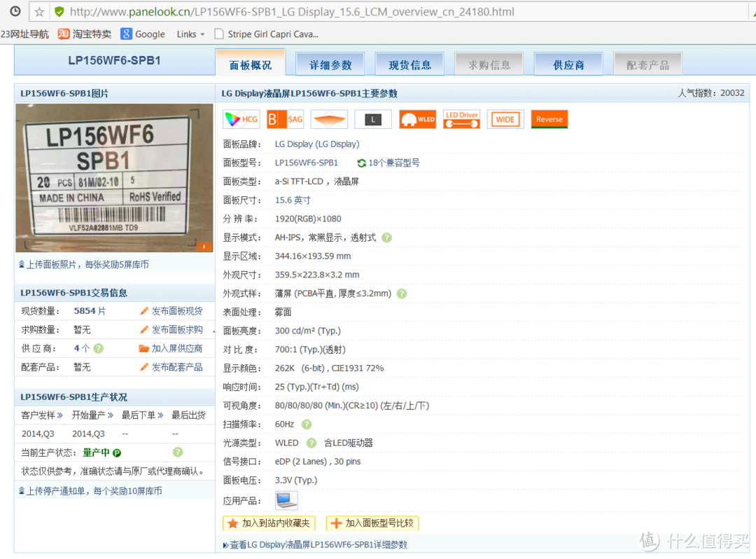Open the Google bookmark
The width and height of the screenshot is (756, 559).
(143, 34)
